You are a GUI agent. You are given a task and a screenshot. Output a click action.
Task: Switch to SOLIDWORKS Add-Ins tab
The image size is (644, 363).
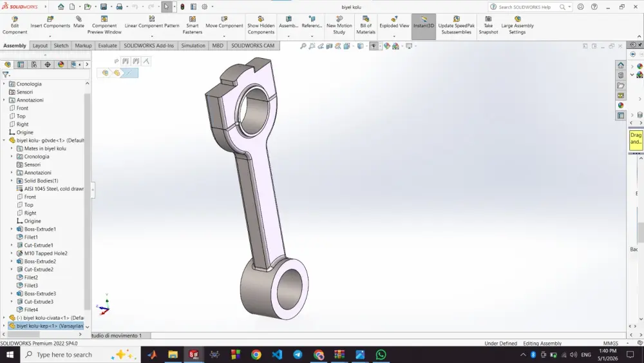point(149,46)
